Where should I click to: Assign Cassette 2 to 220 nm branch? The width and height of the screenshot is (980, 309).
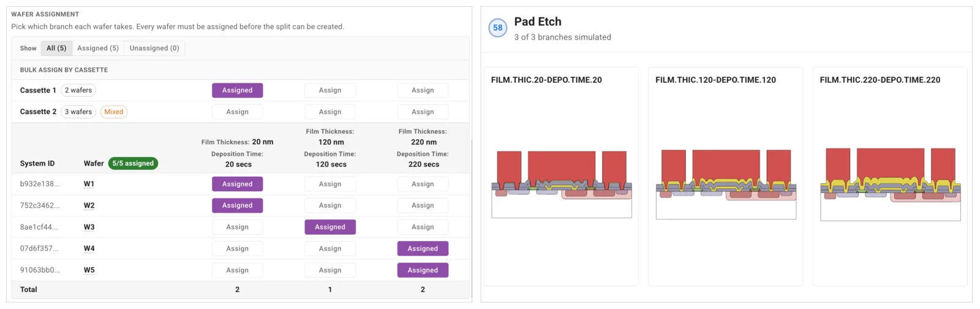click(x=423, y=112)
